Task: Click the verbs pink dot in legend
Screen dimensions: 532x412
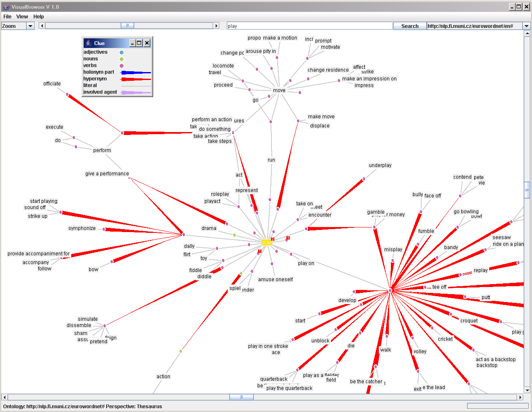Action: point(122,66)
